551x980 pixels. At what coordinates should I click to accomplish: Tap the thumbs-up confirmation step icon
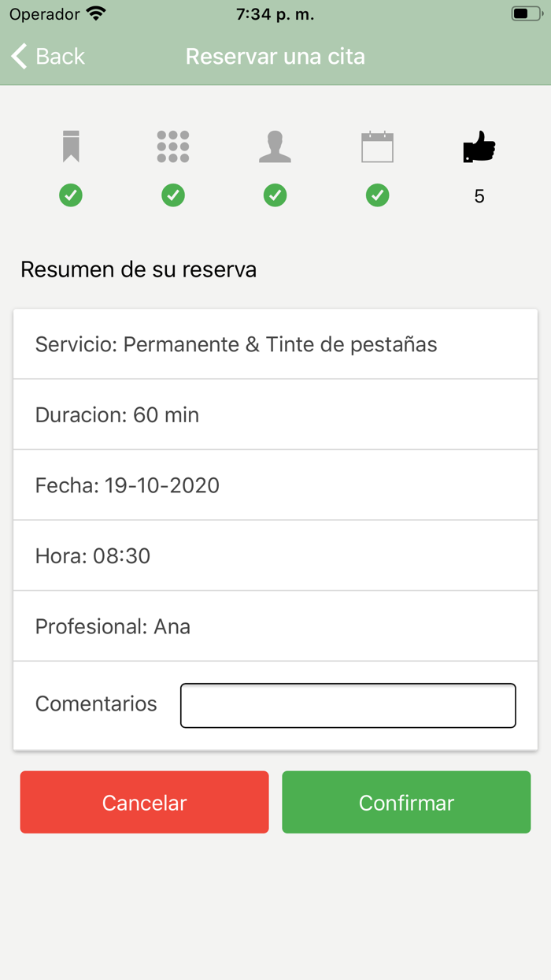coord(479,147)
